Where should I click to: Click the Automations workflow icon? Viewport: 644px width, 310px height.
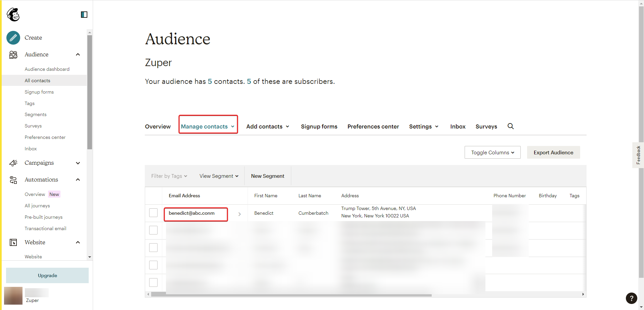point(13,180)
